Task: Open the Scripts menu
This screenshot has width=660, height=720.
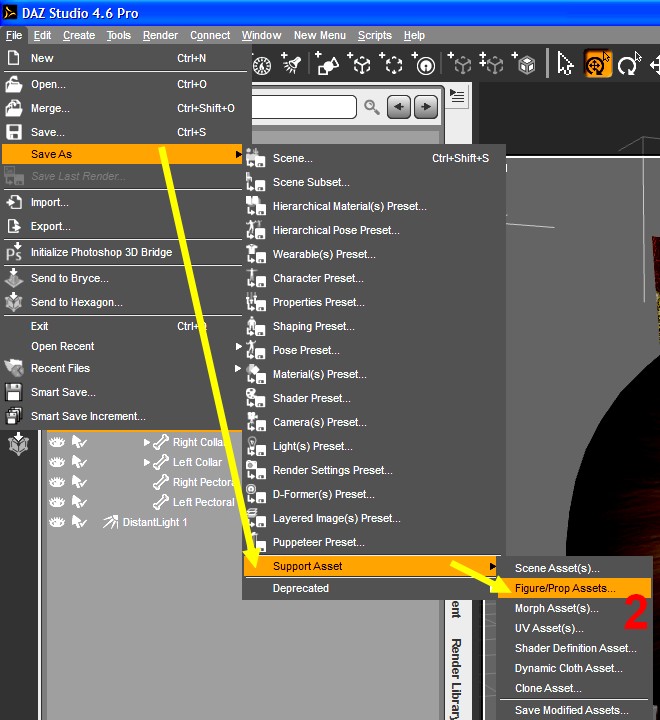Action: tap(375, 35)
